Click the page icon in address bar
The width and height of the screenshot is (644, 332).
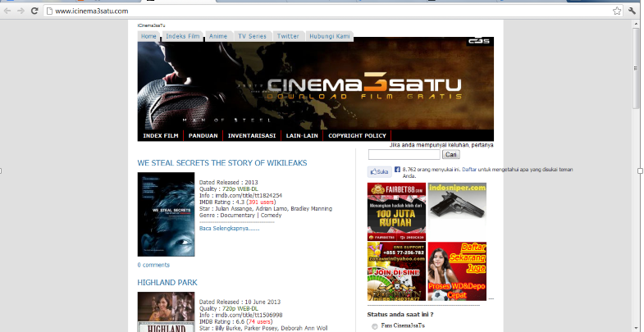click(50, 11)
